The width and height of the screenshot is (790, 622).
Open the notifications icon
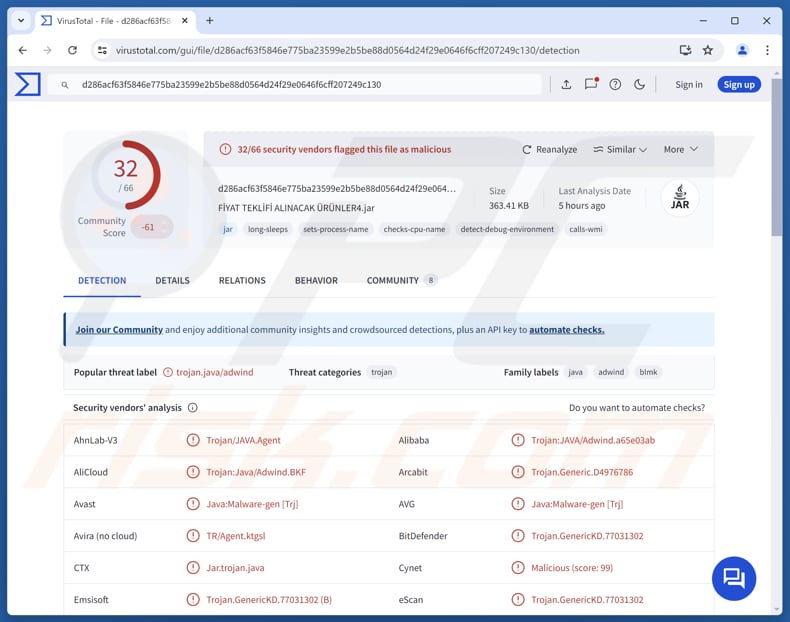tap(591, 85)
